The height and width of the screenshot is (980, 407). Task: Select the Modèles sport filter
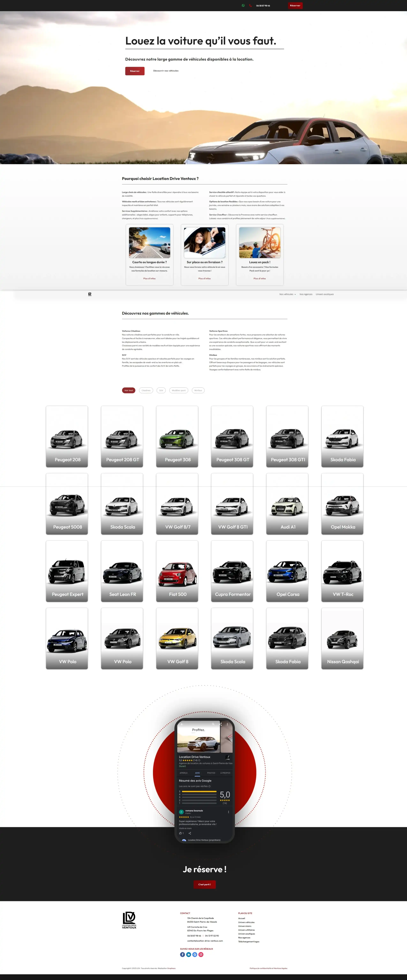tap(179, 390)
